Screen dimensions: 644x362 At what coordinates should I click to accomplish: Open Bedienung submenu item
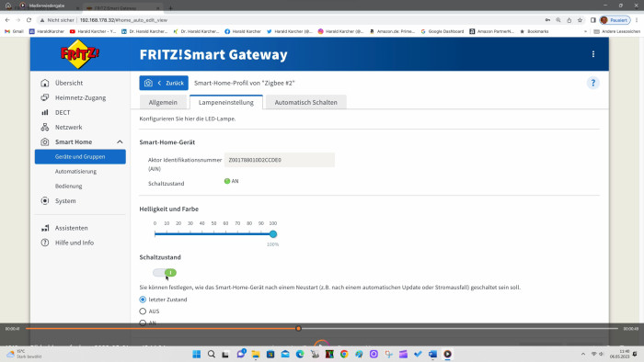(x=69, y=187)
